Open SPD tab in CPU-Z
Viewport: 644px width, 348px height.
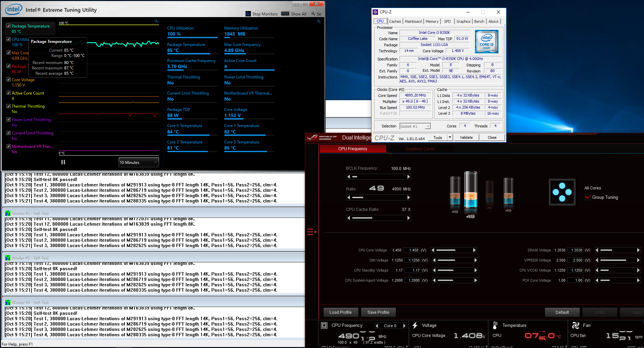447,21
